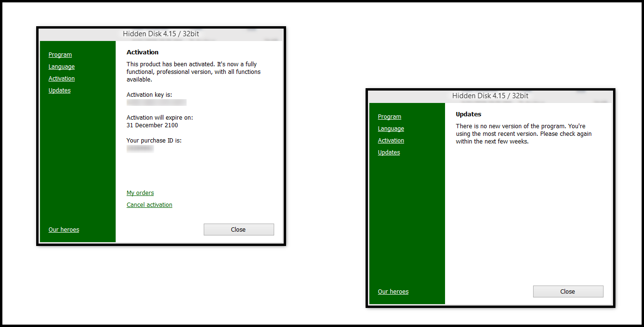The image size is (644, 327).
Task: Open the My orders link
Action: tap(140, 193)
